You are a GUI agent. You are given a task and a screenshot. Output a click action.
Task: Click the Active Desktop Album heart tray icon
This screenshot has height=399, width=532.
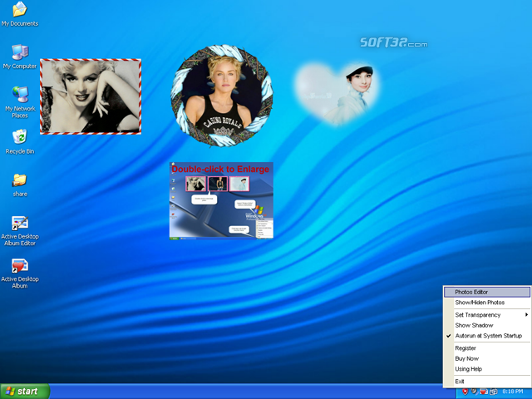pyautogui.click(x=484, y=392)
